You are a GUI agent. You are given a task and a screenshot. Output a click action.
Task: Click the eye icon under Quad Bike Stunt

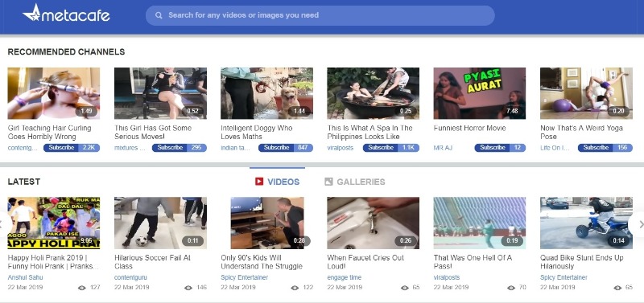(617, 288)
